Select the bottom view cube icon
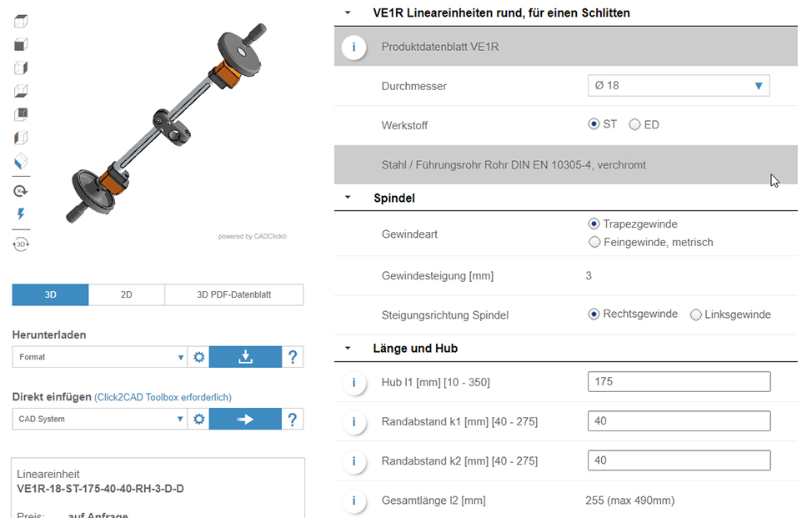 coord(21,91)
